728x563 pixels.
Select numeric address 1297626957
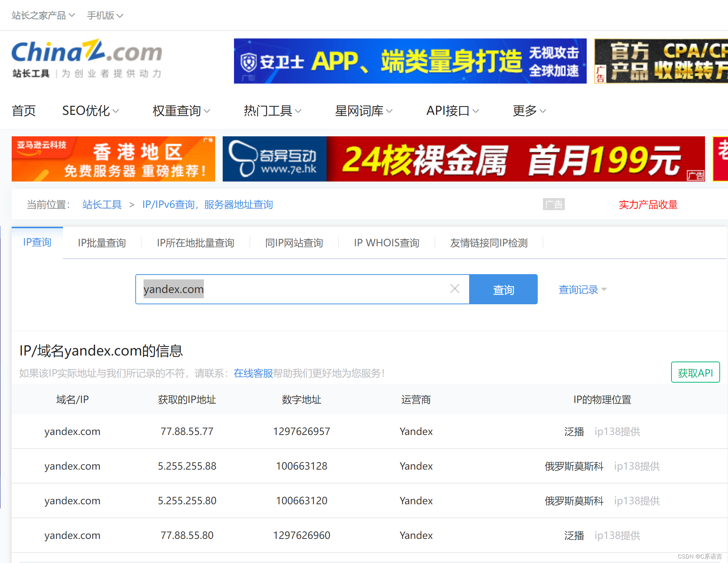tap(301, 431)
